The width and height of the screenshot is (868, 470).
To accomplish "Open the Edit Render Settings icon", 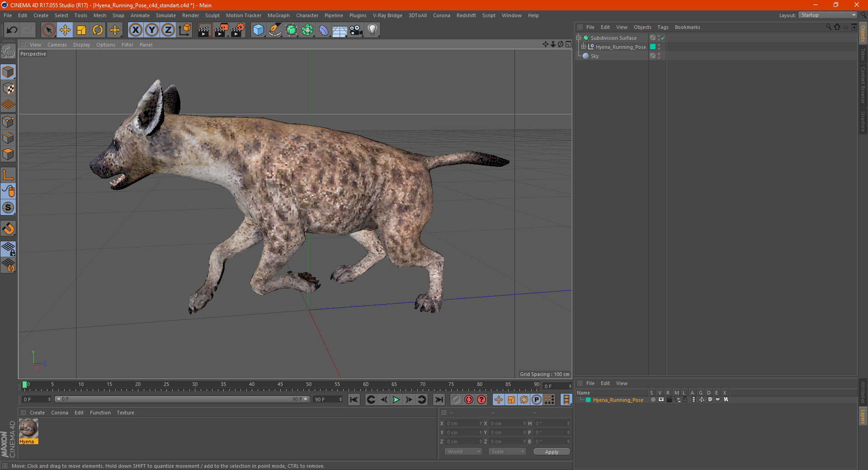I will click(238, 30).
